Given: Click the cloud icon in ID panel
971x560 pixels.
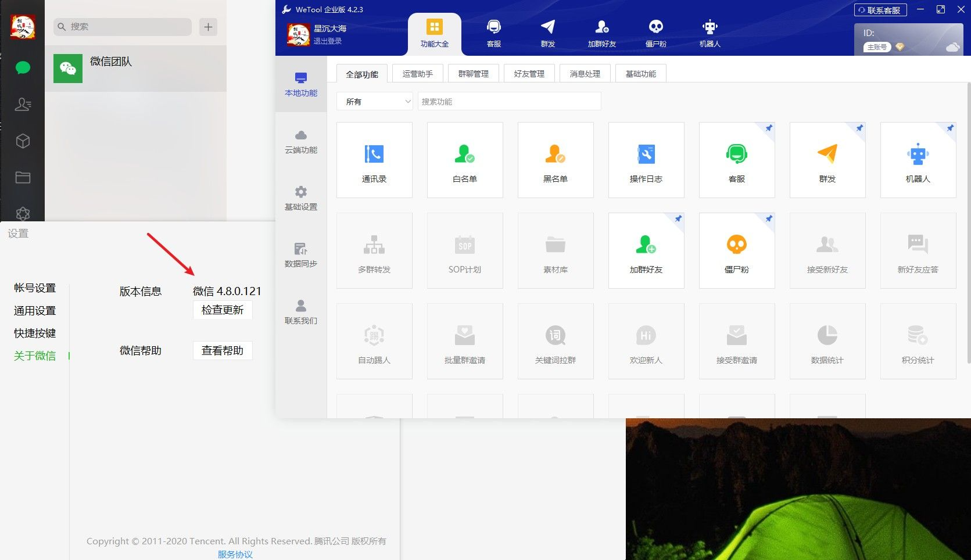Looking at the screenshot, I should pyautogui.click(x=952, y=47).
